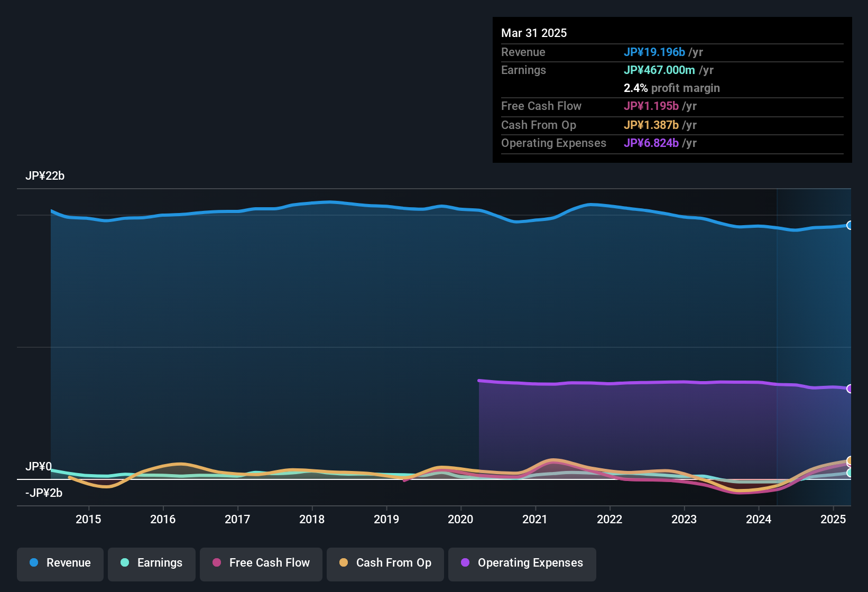
Task: Click the purple dot in Operating Expenses legend
Action: (x=465, y=562)
